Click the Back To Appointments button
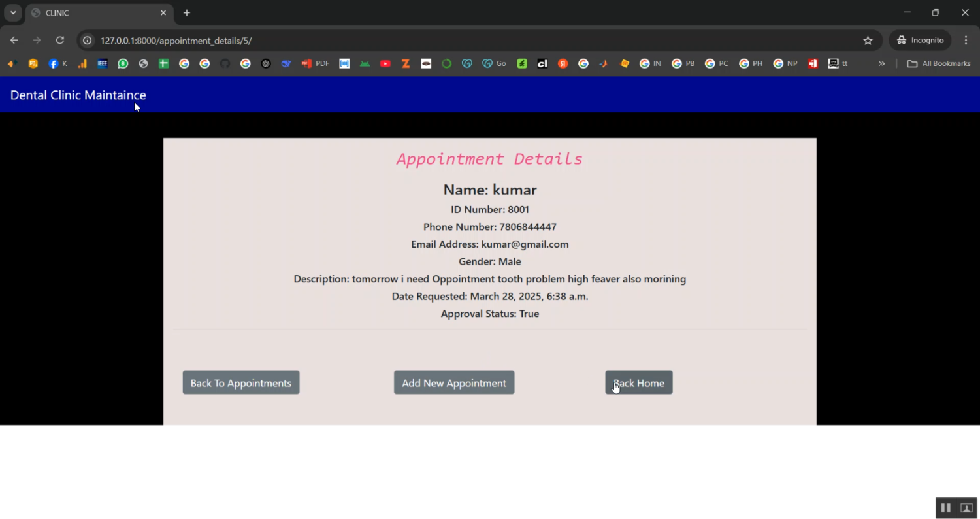The height and width of the screenshot is (519, 980). (x=241, y=383)
